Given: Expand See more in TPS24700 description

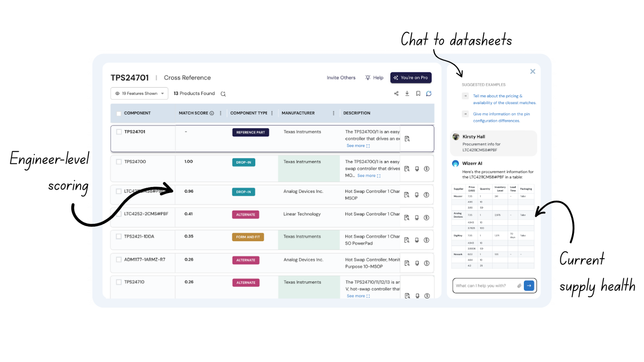Looking at the screenshot, I should [369, 176].
